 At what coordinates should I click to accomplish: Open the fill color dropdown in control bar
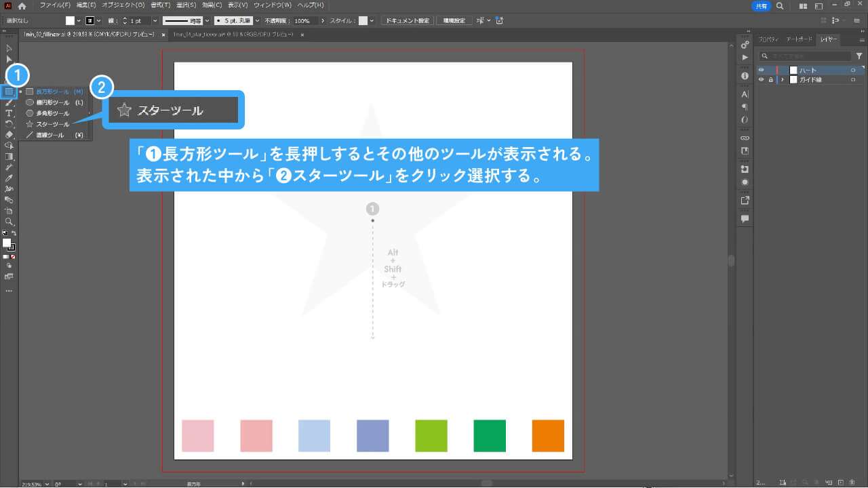coord(79,21)
